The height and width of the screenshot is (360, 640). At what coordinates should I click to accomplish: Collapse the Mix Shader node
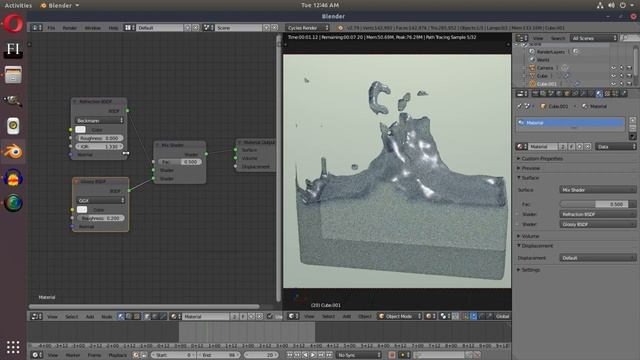pos(157,145)
